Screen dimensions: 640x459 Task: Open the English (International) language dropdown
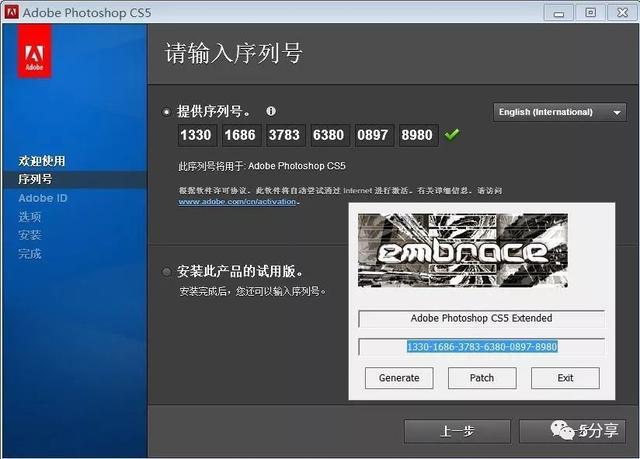560,112
